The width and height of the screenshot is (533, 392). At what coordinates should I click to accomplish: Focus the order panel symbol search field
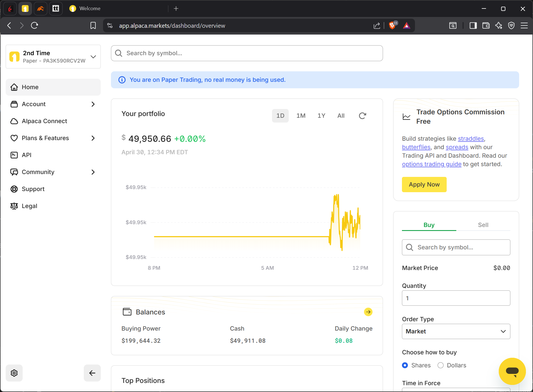tap(456, 247)
